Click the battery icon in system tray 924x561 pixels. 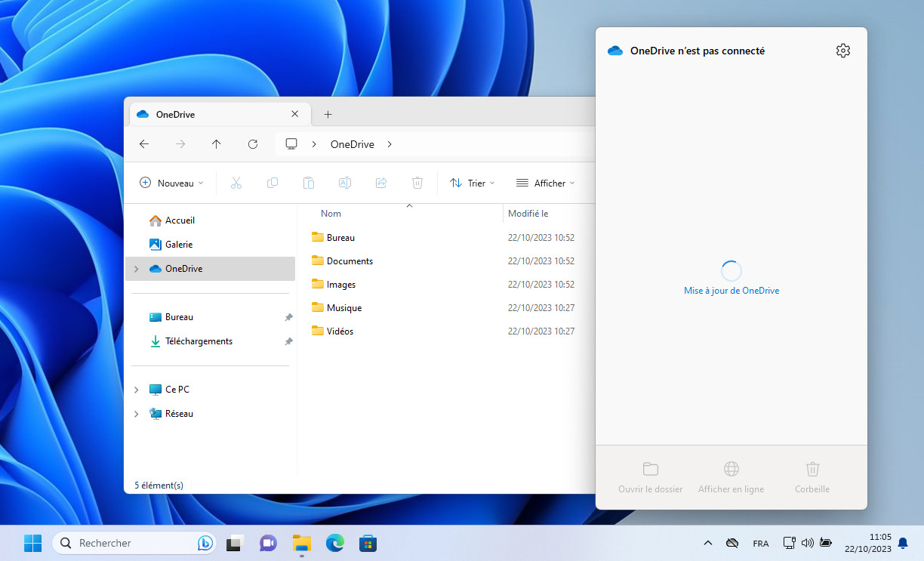826,543
